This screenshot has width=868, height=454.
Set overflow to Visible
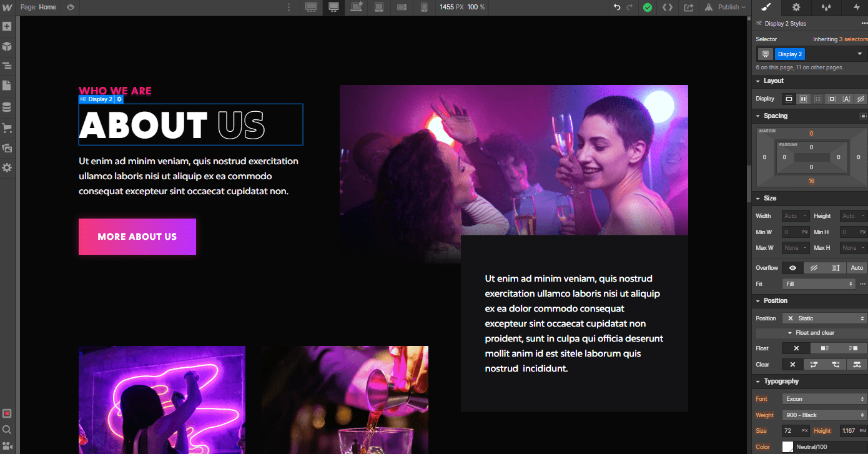(793, 268)
